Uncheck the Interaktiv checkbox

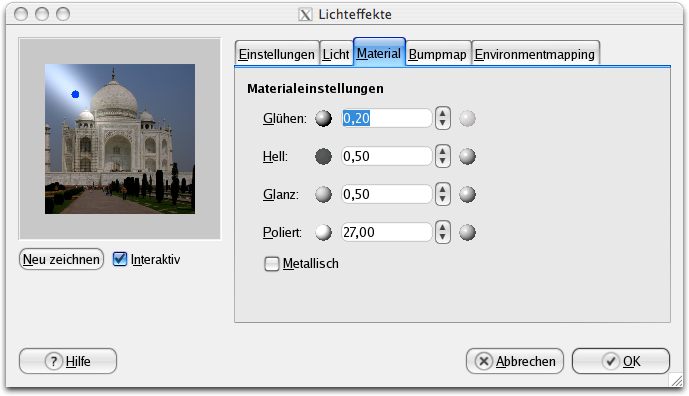coord(120,259)
